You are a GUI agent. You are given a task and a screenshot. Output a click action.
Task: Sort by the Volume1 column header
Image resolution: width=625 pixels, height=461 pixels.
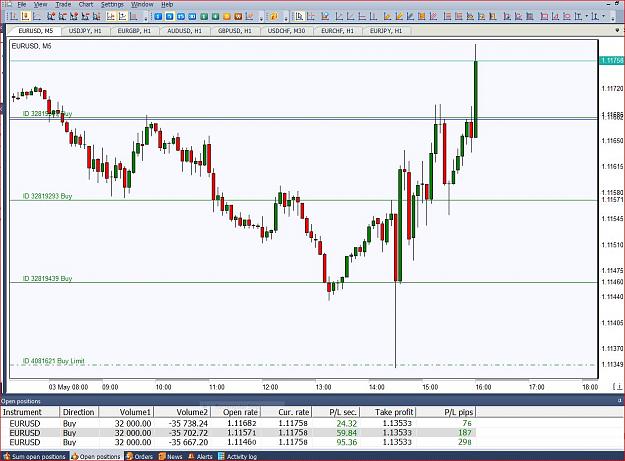click(126, 412)
